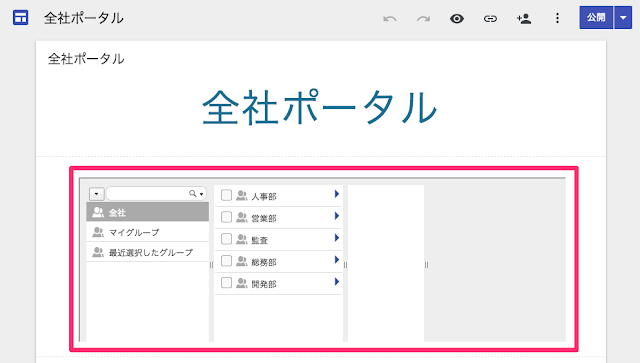
Task: Select the 全社 group row
Action: point(148,212)
